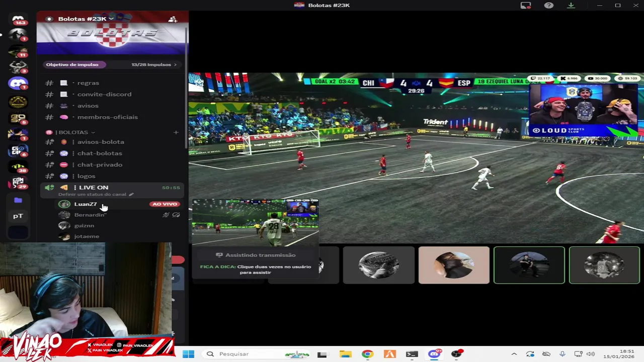Viewport: 644px width, 362px height.
Task: Click the microphone icon in the system tray
Action: 562,354
